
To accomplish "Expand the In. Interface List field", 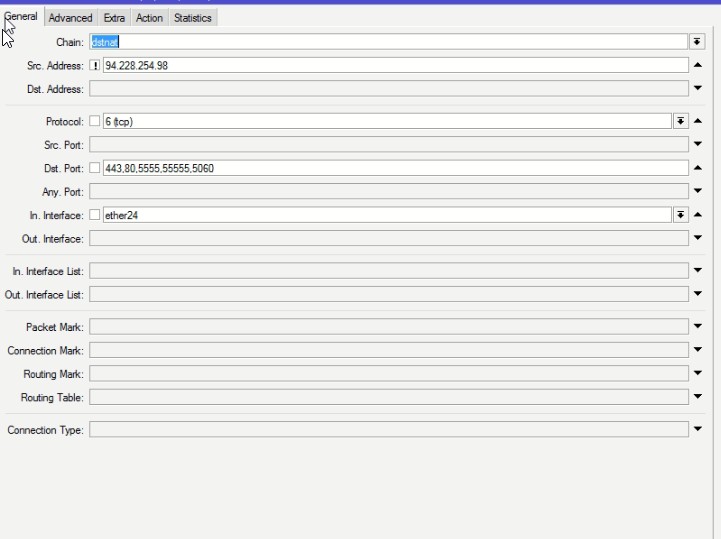I will (x=698, y=270).
